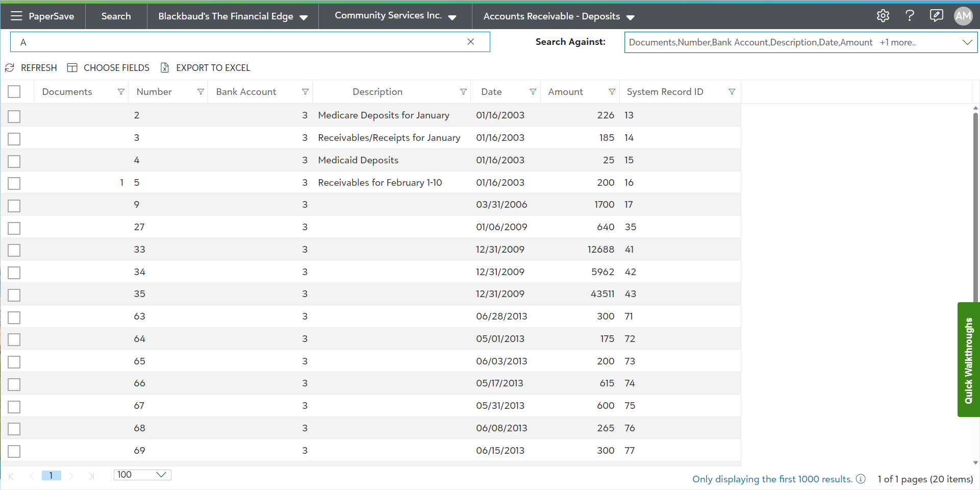Click the Export to Excel button
The height and width of the screenshot is (490, 980).
[206, 68]
